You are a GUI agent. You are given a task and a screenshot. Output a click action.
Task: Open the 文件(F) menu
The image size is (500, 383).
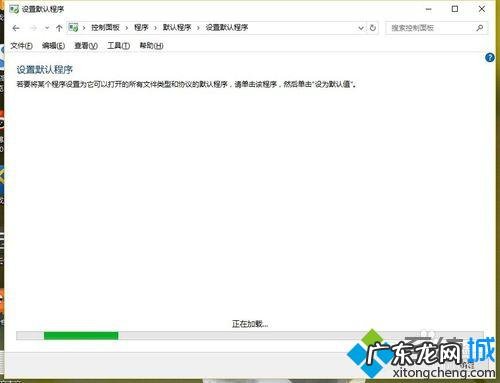tap(21, 46)
